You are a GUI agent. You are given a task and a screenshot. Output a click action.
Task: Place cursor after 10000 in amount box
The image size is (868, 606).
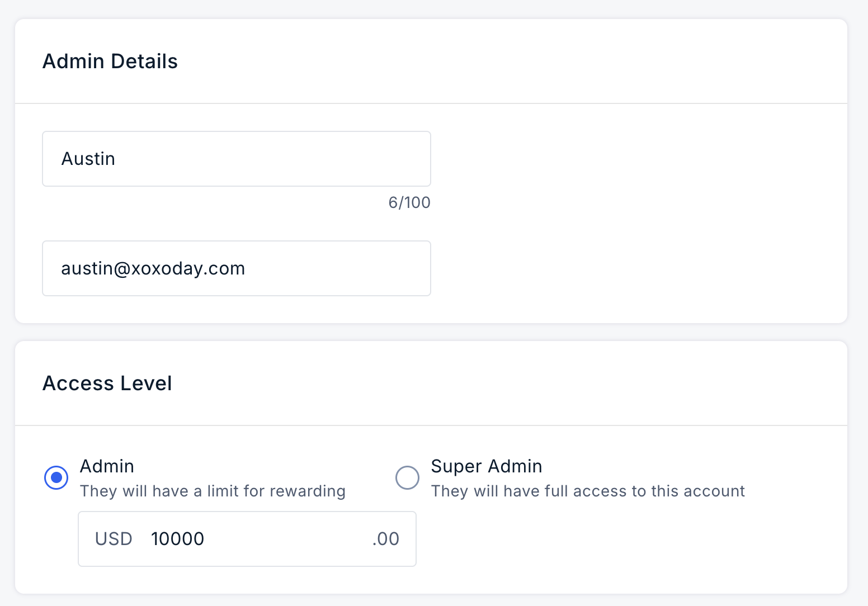tap(206, 539)
